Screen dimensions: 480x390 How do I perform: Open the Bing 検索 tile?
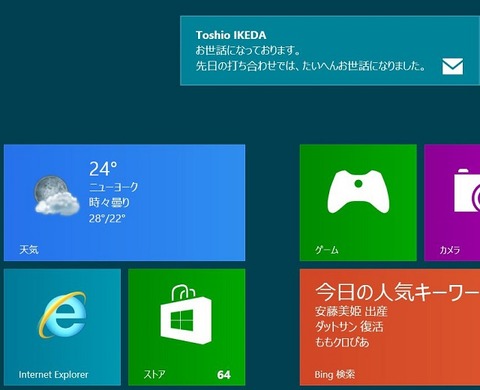coord(390,327)
